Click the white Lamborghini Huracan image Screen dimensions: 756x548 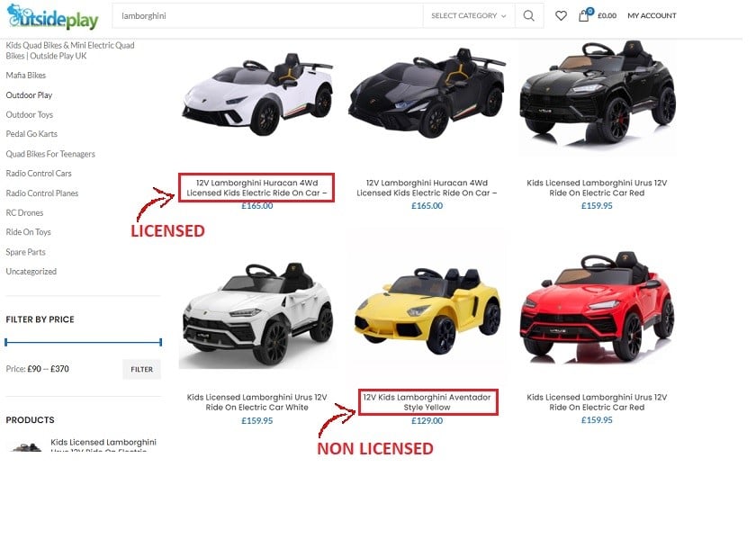pos(257,95)
